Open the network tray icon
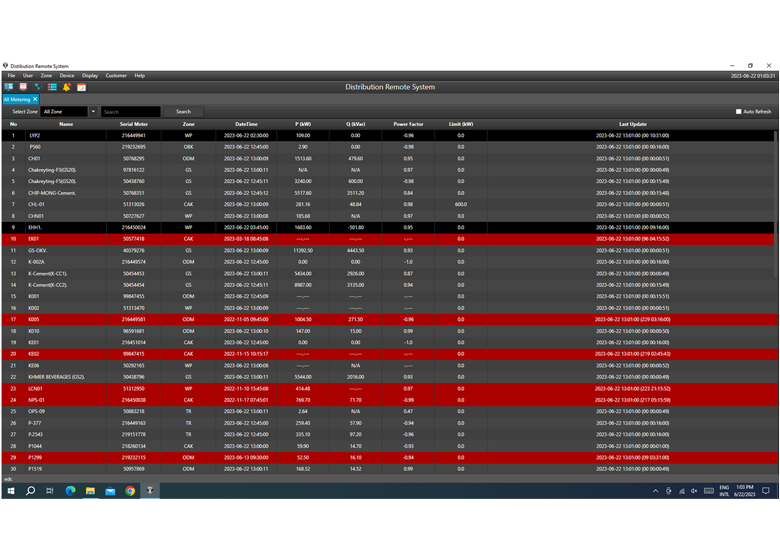The height and width of the screenshot is (560, 780). (x=682, y=491)
